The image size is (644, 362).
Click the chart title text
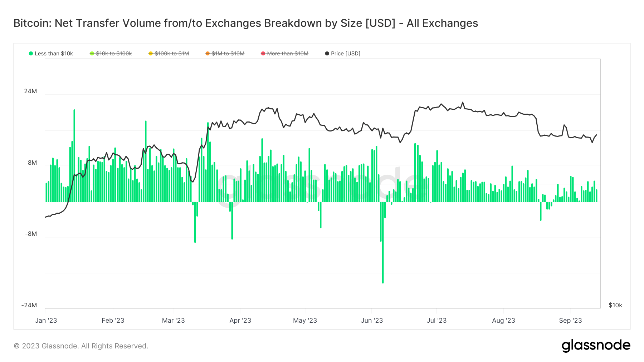pos(245,23)
